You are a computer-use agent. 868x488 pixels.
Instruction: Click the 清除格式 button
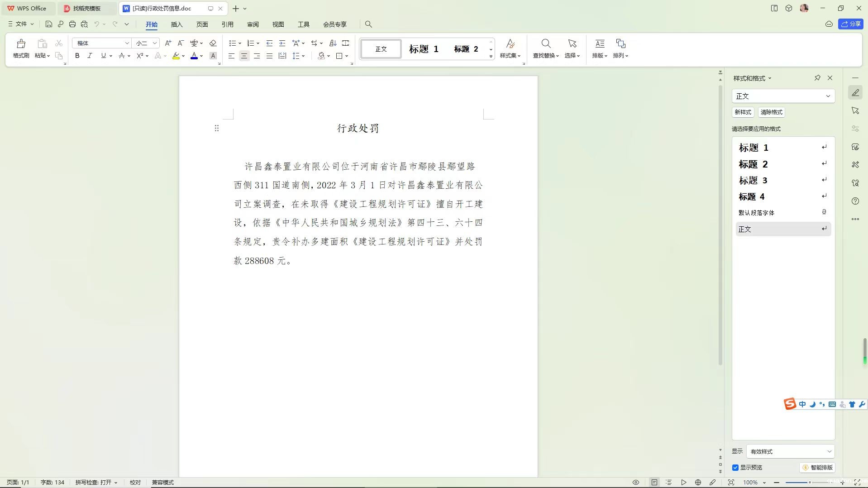[771, 112]
